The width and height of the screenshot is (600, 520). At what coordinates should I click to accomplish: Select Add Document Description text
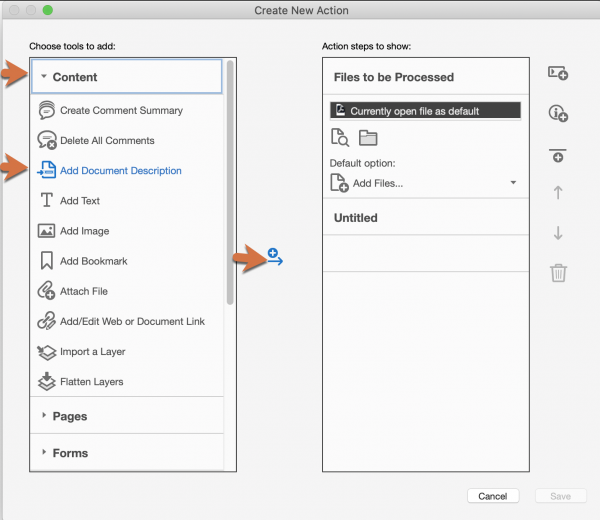tap(121, 171)
